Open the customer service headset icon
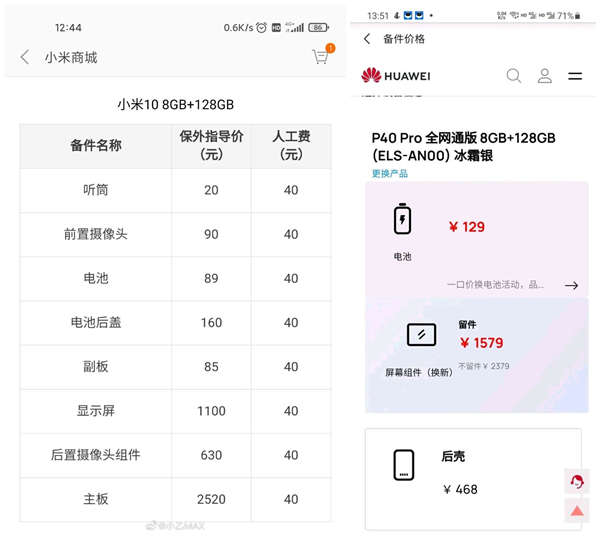Screen dimensions: 600x537 pos(577,481)
